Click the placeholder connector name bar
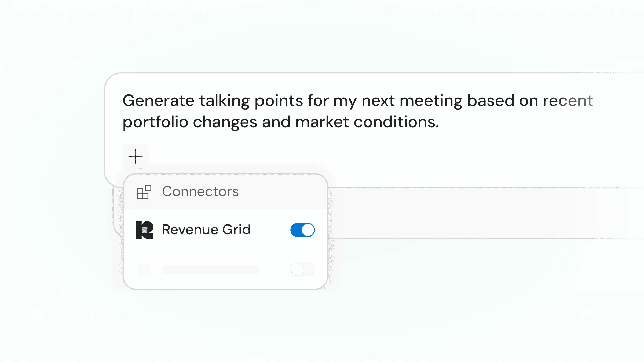The height and width of the screenshot is (362, 644). click(211, 269)
